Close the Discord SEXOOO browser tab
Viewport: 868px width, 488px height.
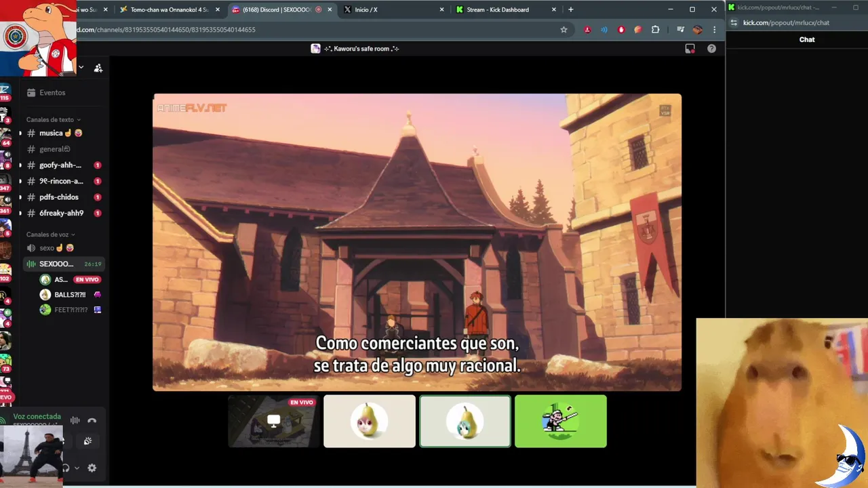[x=330, y=9]
